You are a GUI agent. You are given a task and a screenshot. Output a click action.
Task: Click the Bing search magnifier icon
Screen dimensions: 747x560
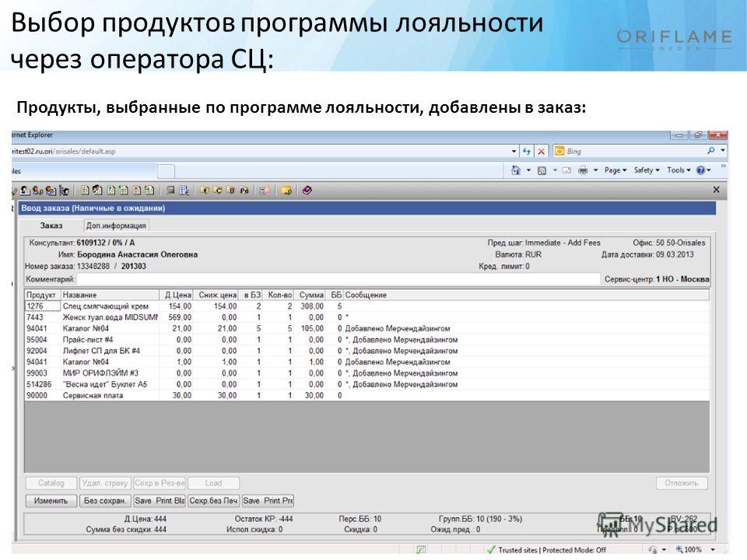710,150
